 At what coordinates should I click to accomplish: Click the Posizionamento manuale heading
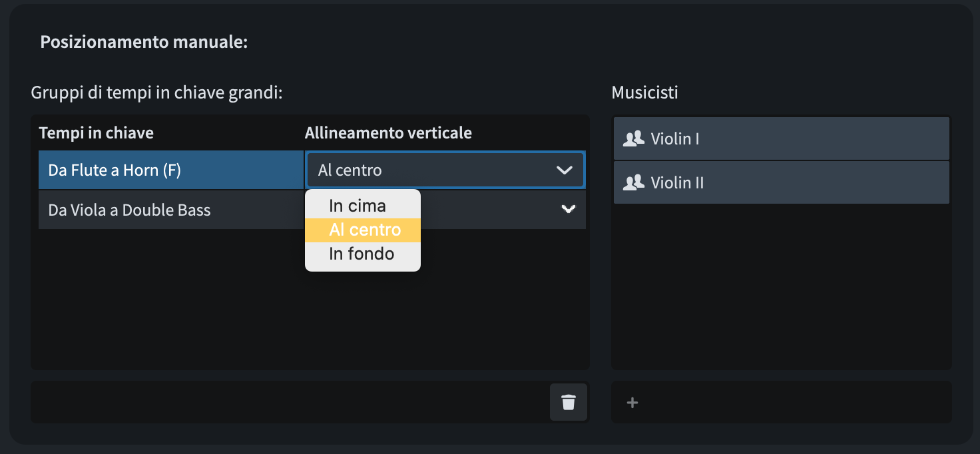click(144, 42)
